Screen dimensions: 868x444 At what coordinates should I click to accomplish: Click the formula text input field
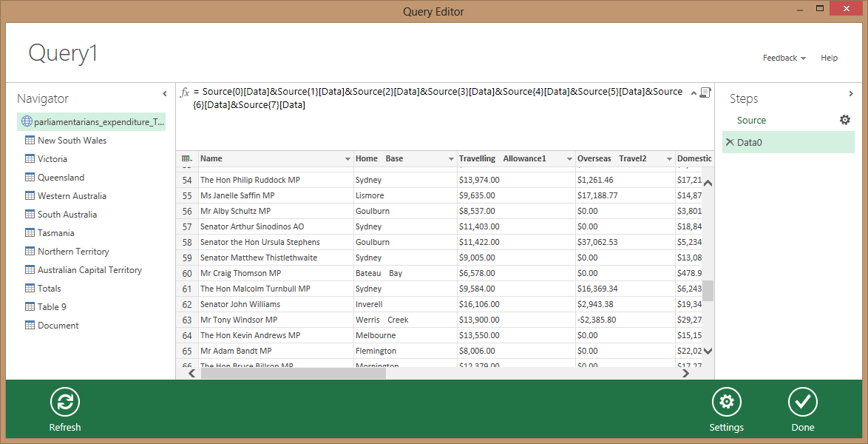436,98
